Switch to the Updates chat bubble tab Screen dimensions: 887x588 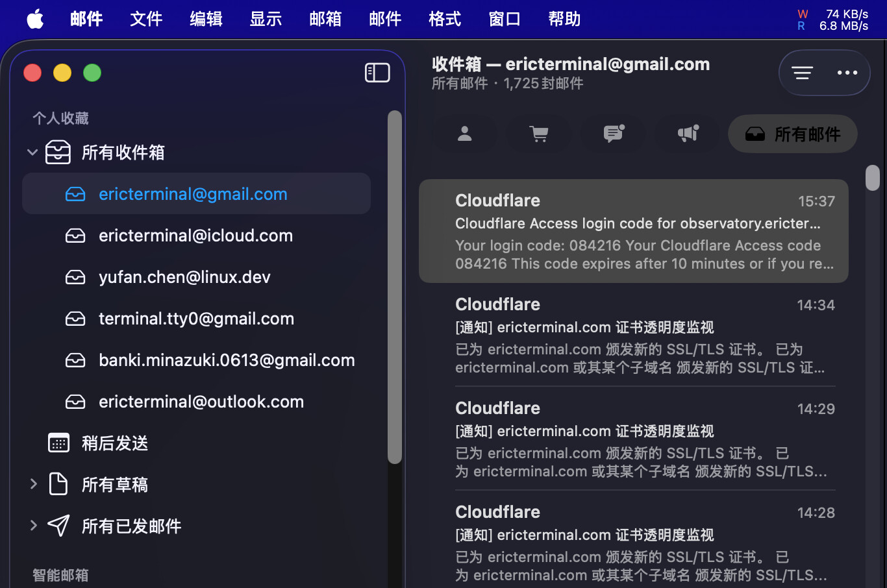tap(614, 134)
